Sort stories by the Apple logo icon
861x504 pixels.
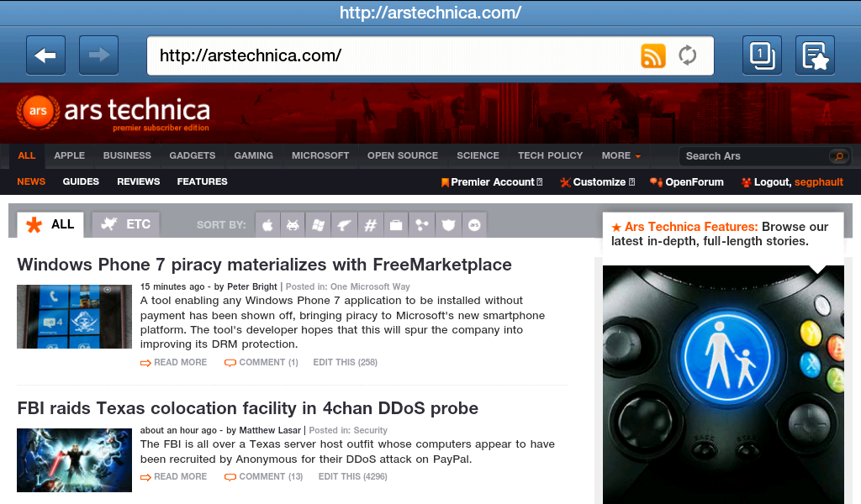tap(268, 225)
